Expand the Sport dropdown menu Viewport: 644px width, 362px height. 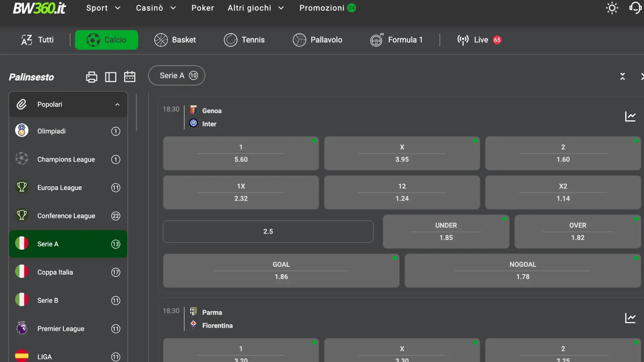(103, 8)
